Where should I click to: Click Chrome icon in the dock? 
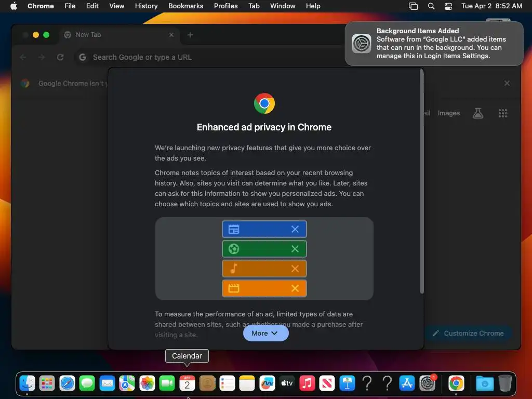coord(456,383)
